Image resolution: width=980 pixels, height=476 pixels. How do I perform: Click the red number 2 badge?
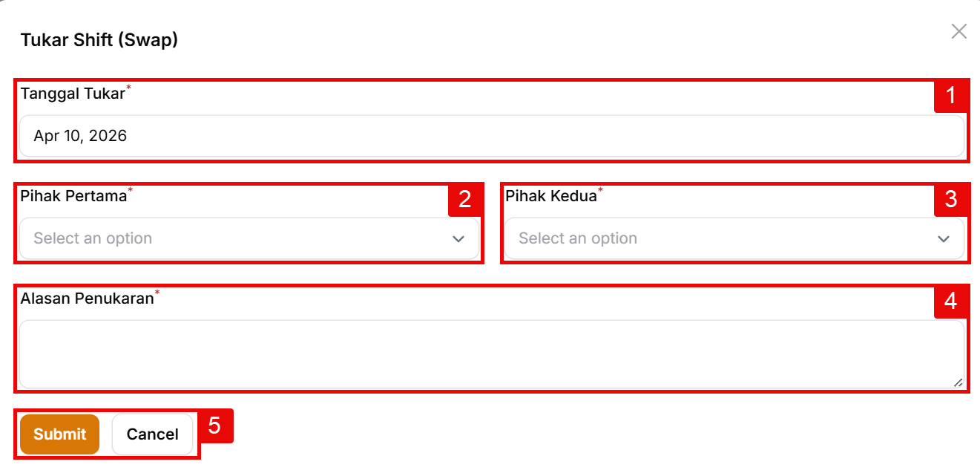pos(465,199)
